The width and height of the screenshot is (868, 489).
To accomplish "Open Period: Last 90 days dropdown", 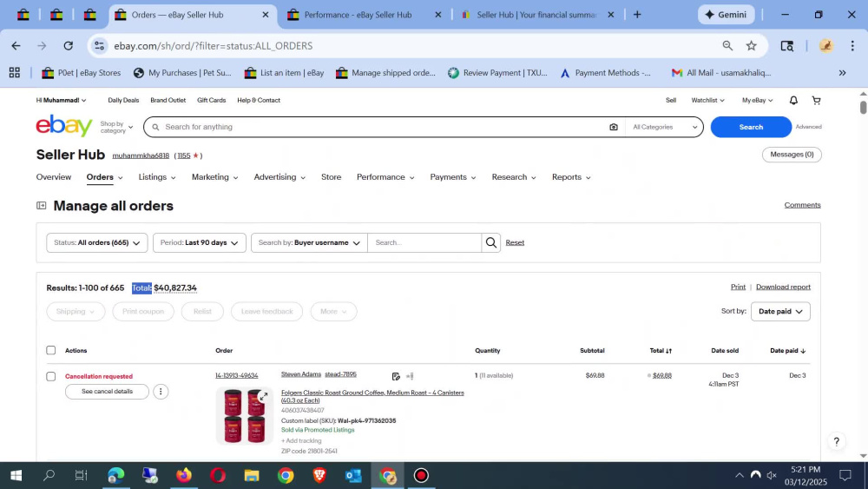I will click(200, 242).
